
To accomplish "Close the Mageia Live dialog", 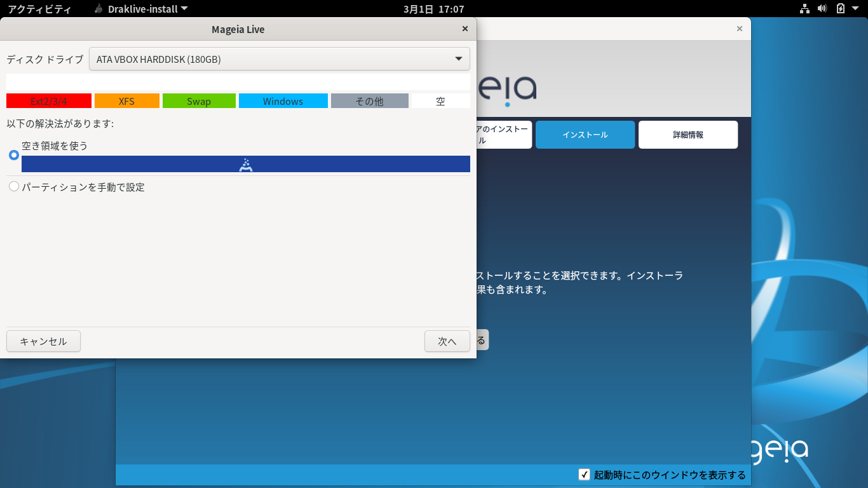I will coord(465,29).
